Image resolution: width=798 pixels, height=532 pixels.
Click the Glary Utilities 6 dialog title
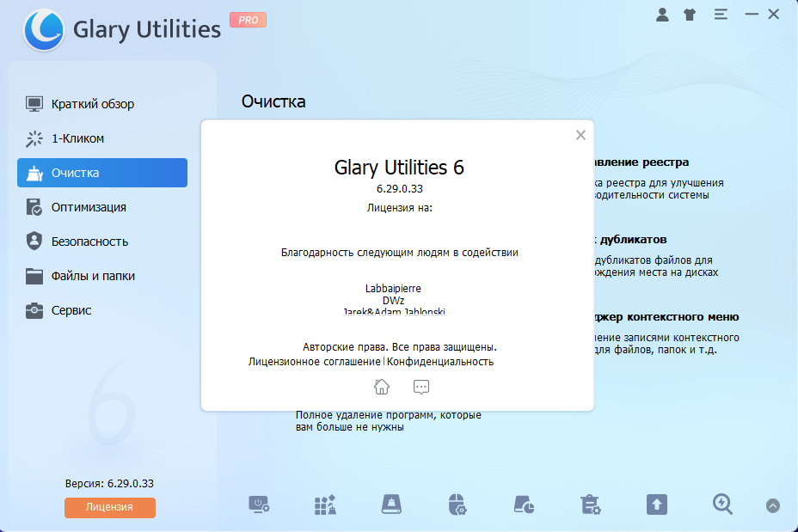pos(399,168)
